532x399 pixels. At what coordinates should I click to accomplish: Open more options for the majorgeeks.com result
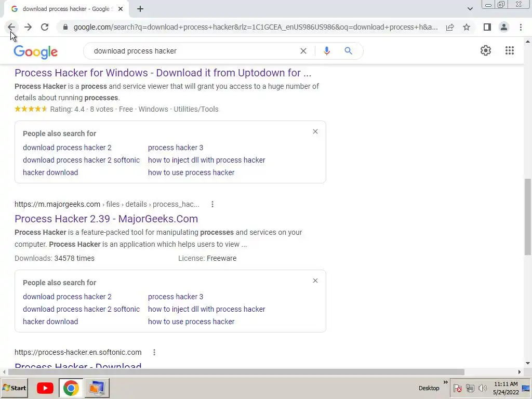(x=212, y=204)
